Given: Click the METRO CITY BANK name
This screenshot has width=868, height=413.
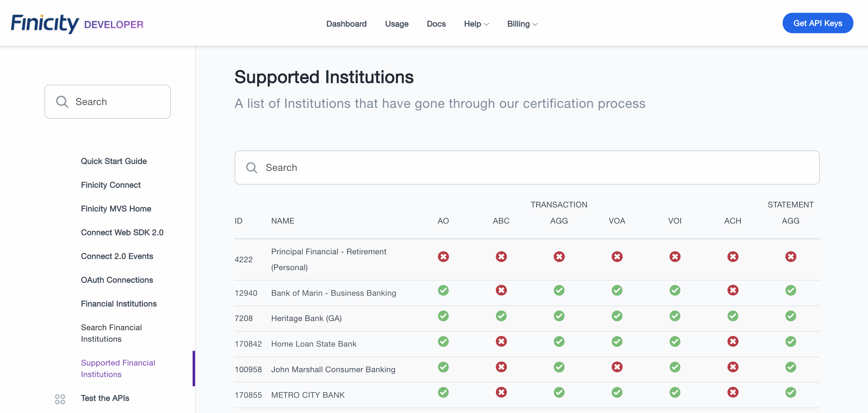Looking at the screenshot, I should [x=308, y=395].
